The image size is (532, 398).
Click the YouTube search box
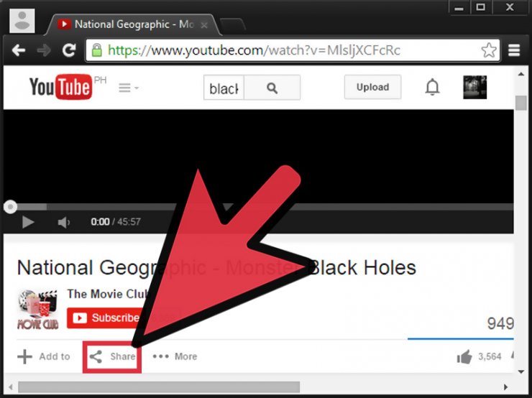[224, 88]
